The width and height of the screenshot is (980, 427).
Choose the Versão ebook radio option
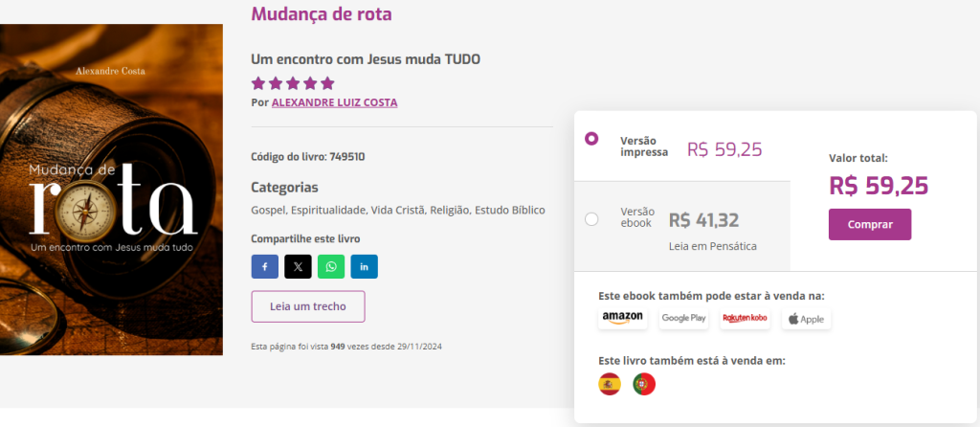pyautogui.click(x=591, y=219)
